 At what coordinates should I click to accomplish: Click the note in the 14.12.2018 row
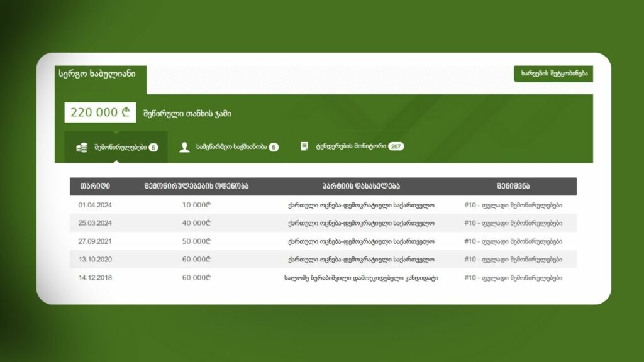513,278
